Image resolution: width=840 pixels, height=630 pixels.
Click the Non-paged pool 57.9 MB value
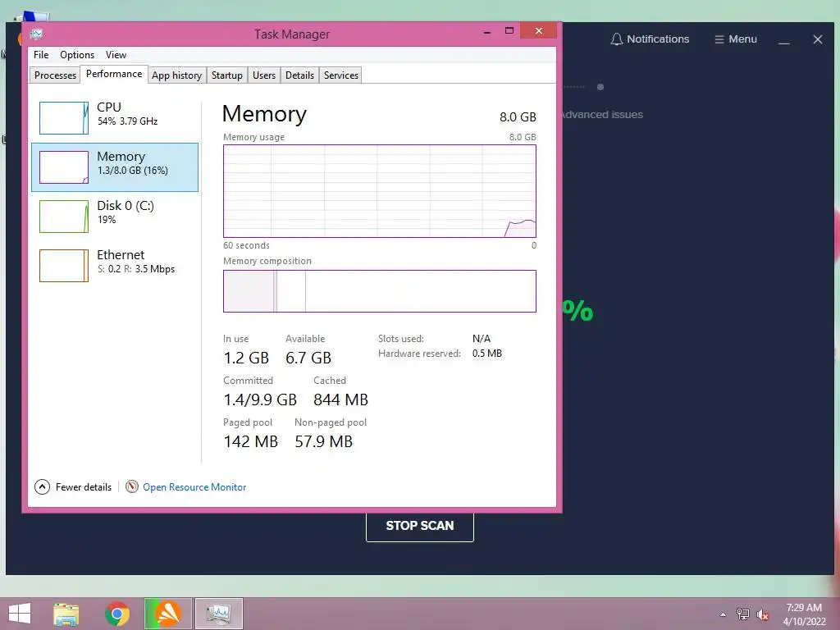[323, 441]
